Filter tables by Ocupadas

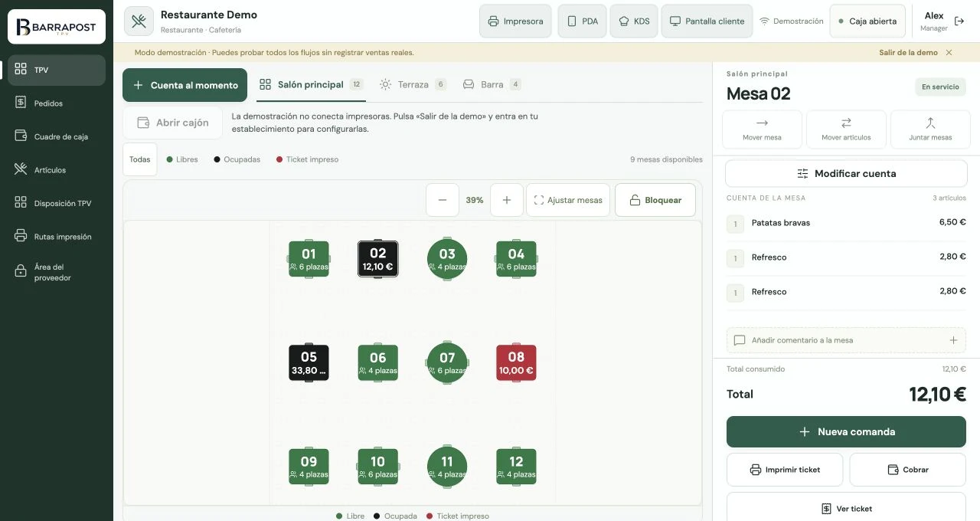(x=237, y=159)
